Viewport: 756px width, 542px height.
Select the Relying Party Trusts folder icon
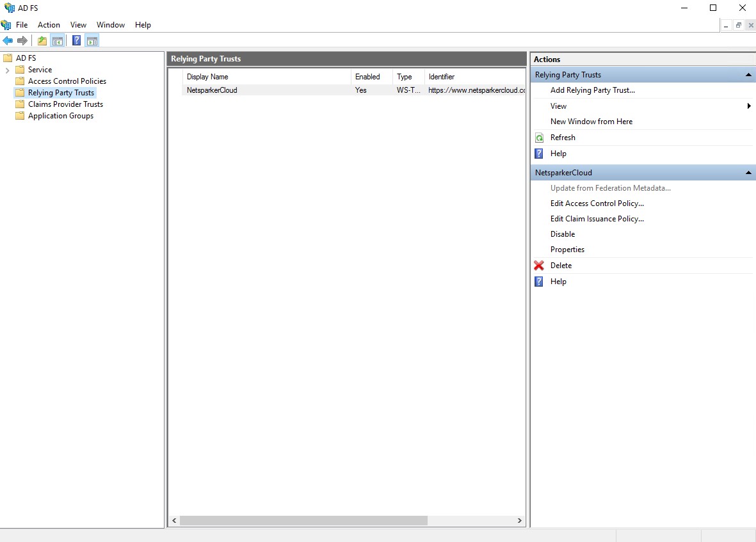(19, 92)
